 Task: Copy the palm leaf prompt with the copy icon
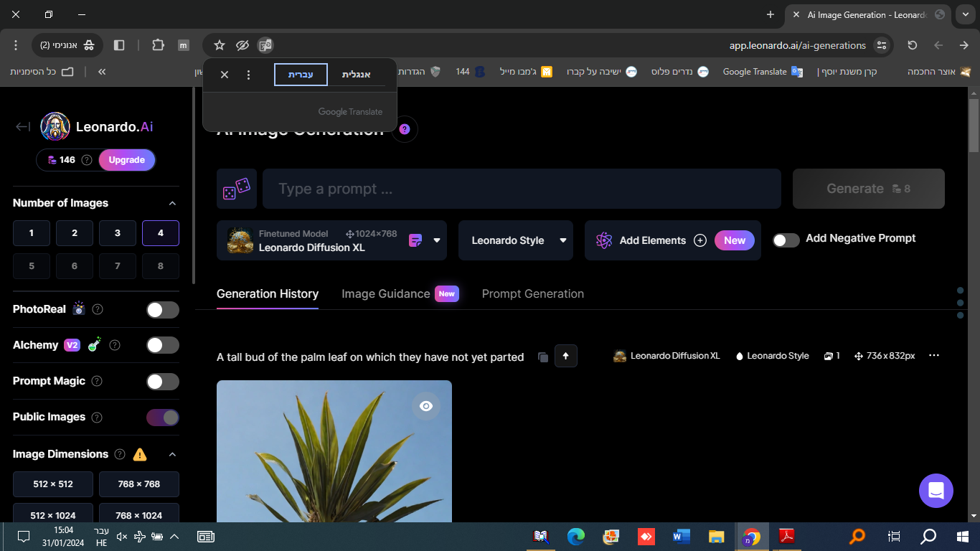coord(543,357)
